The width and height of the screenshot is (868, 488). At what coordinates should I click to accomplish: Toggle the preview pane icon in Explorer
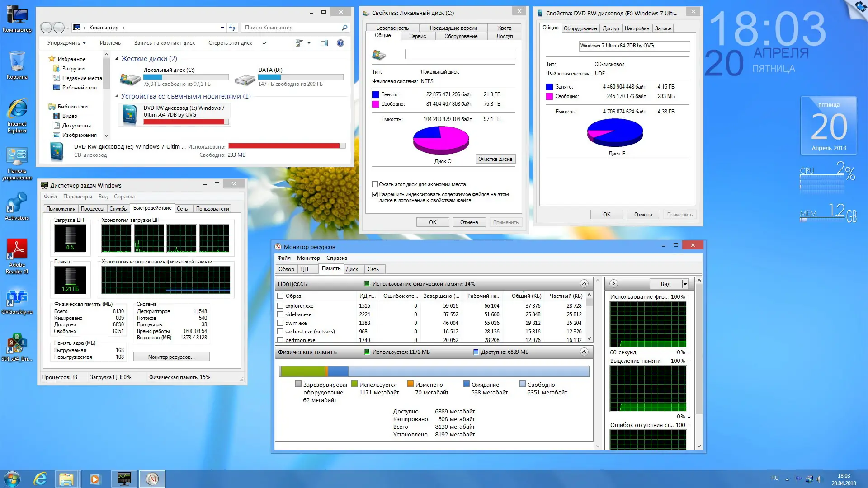pos(324,43)
